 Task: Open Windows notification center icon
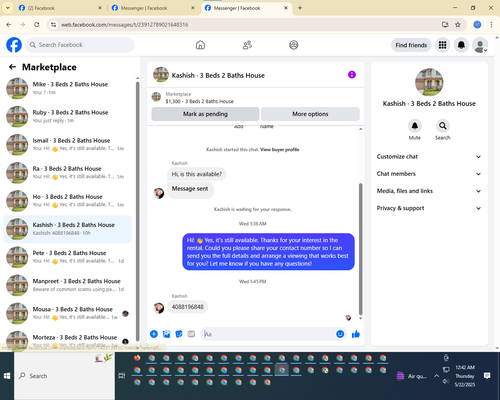click(x=487, y=376)
